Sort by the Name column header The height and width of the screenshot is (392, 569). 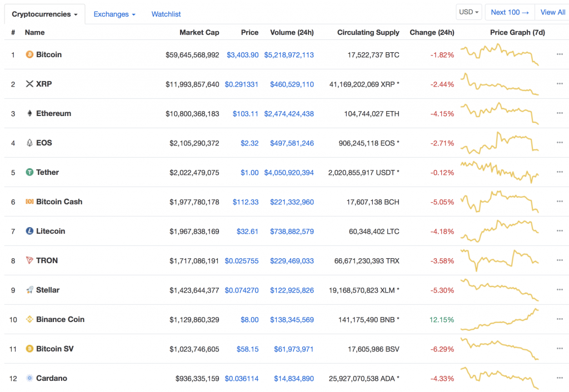pyautogui.click(x=34, y=32)
